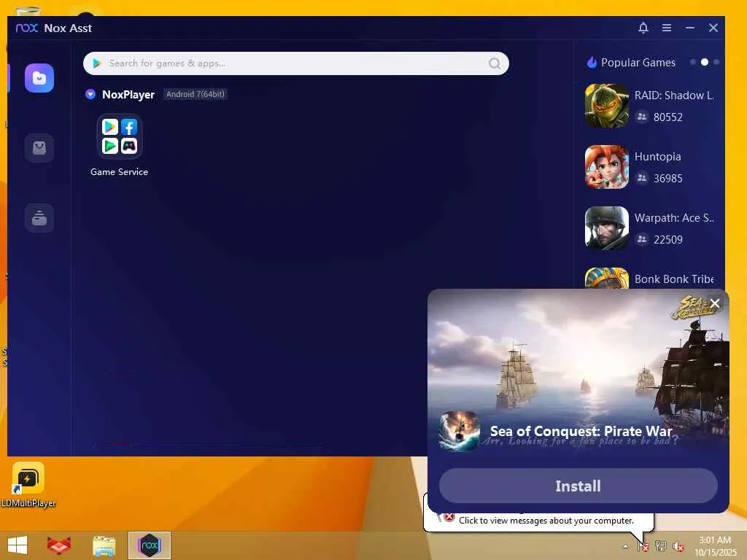The width and height of the screenshot is (747, 560).
Task: Install Sea of Conquest: Pirate War
Action: (x=578, y=486)
